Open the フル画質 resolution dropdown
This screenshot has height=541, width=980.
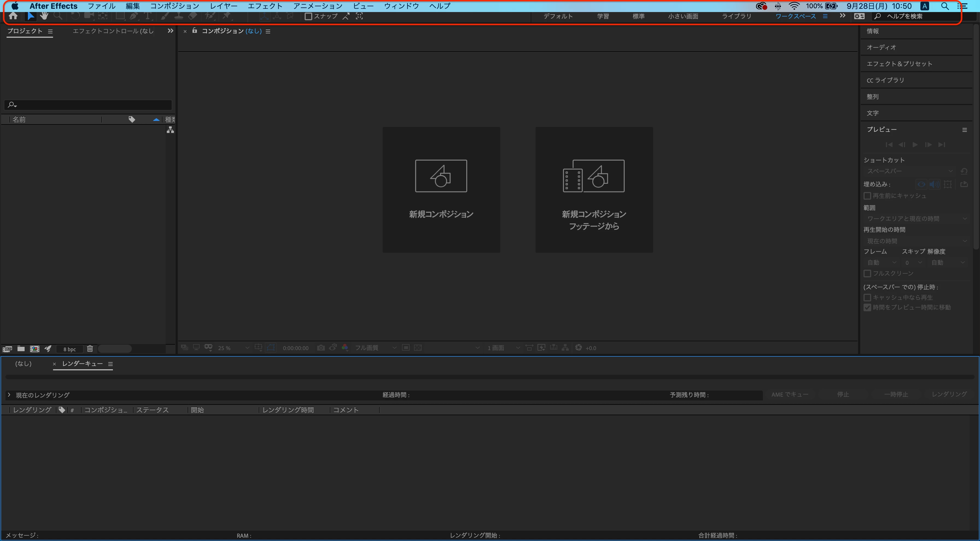375,348
